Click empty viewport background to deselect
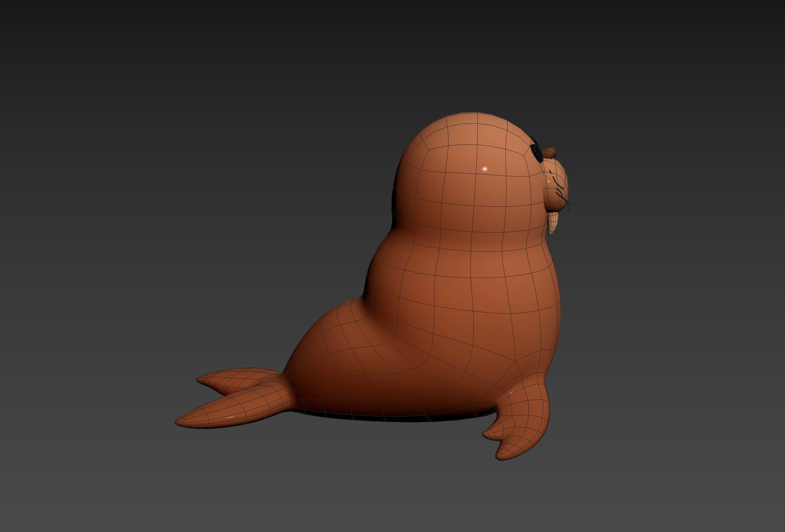The height and width of the screenshot is (532, 785). [135, 135]
